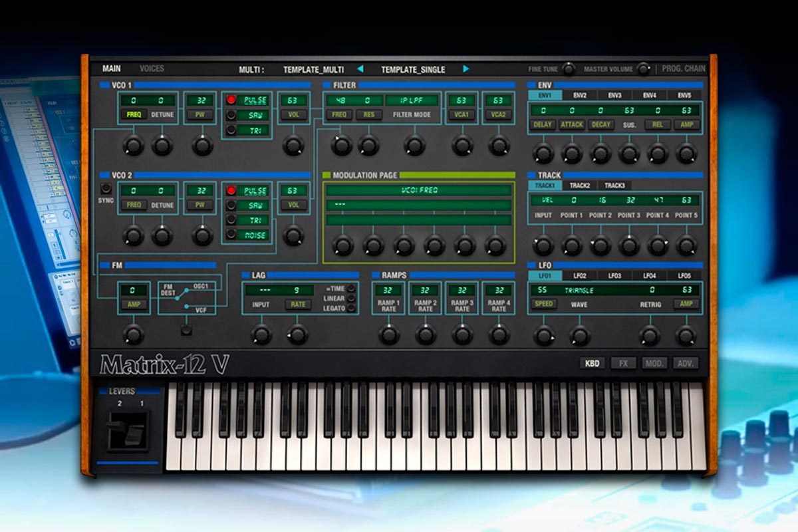Open the modulation source row showing dashes

point(419,205)
